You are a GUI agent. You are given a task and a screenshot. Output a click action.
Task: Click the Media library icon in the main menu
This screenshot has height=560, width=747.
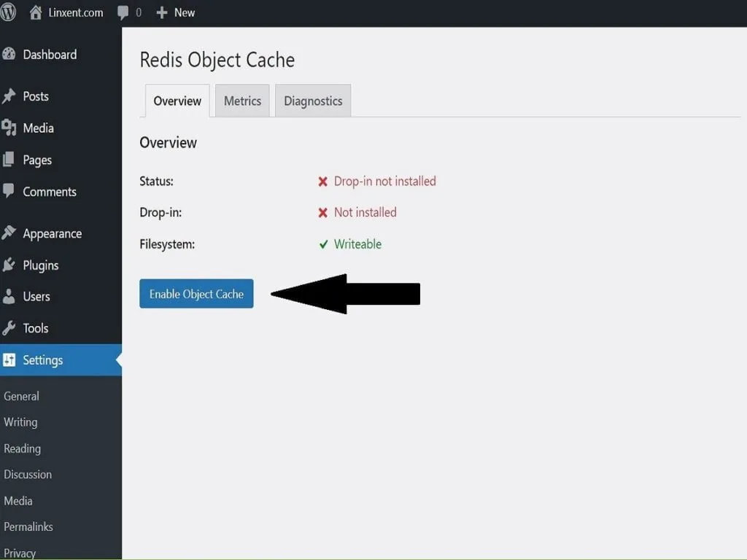[9, 128]
